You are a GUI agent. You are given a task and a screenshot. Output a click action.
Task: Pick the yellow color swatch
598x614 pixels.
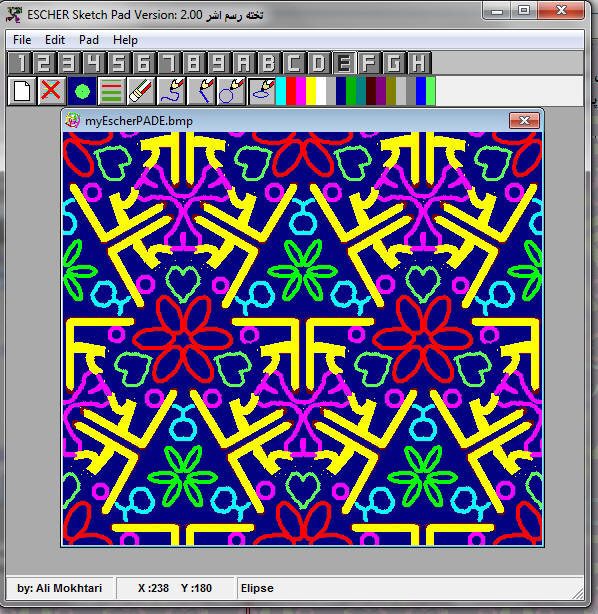(311, 91)
